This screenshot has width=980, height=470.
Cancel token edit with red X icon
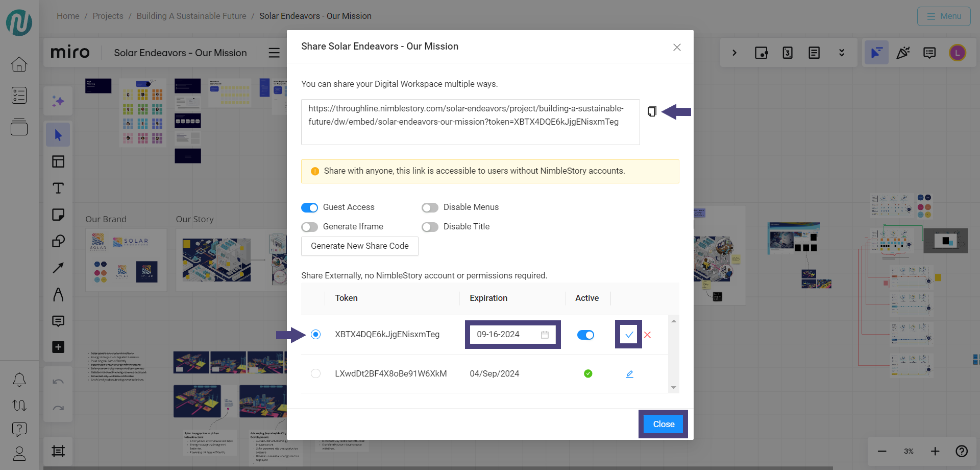(x=647, y=335)
